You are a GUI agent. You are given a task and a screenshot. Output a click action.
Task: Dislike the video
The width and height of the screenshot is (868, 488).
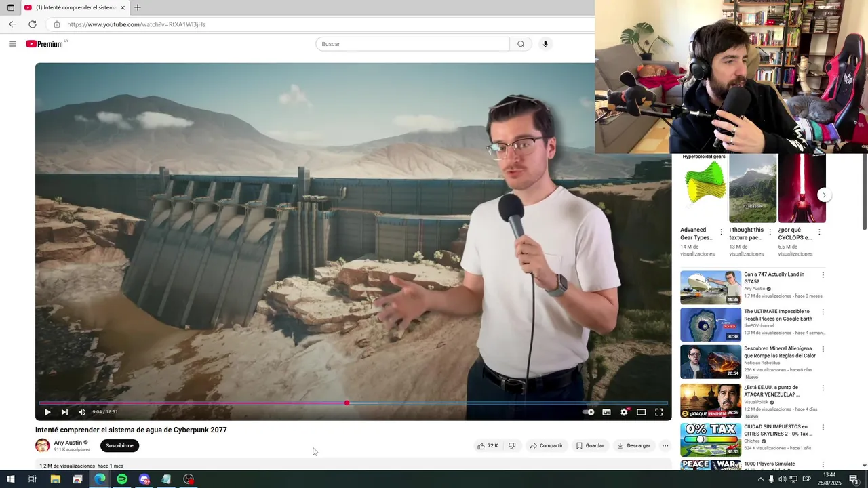click(512, 446)
